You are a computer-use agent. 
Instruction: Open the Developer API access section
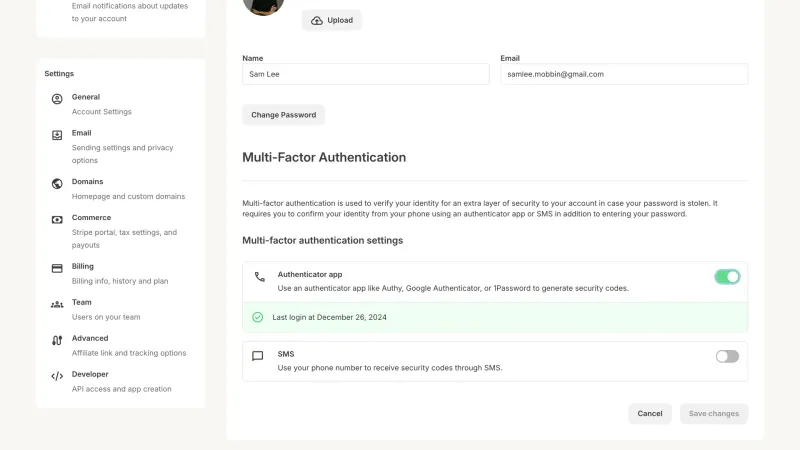(x=120, y=381)
